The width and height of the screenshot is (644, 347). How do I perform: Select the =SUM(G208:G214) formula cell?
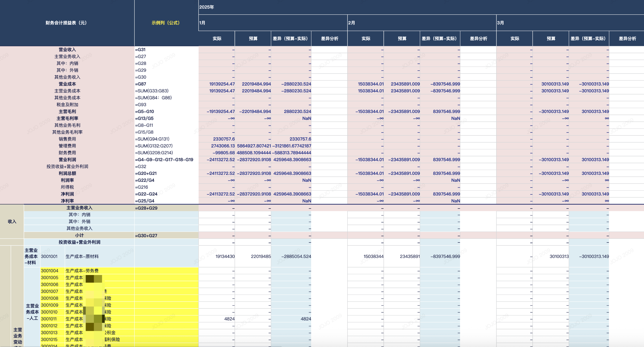pos(154,153)
